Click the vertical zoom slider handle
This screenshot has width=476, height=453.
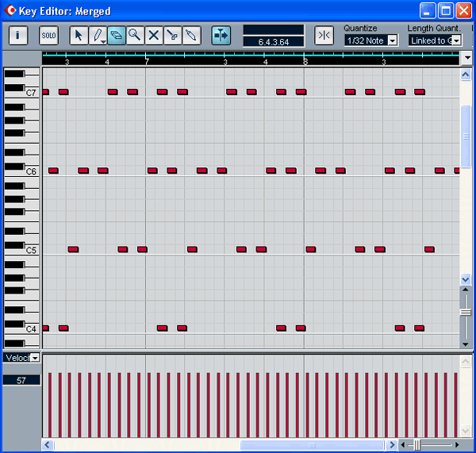(x=466, y=312)
